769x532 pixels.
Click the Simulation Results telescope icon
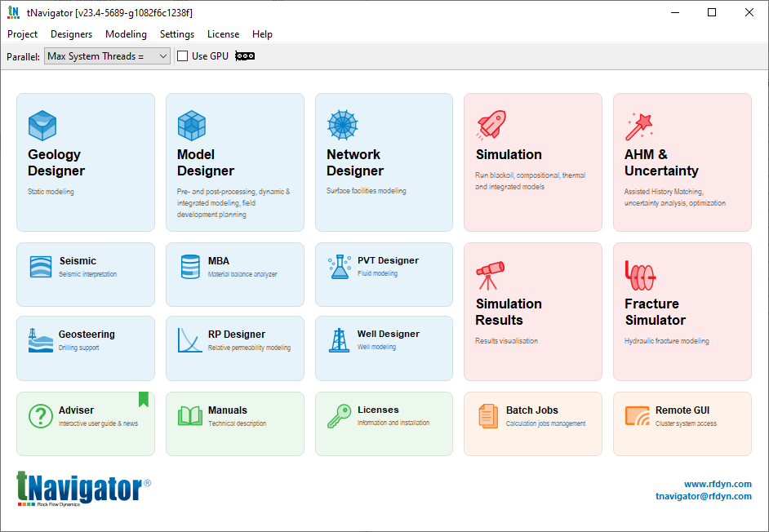[x=490, y=275]
